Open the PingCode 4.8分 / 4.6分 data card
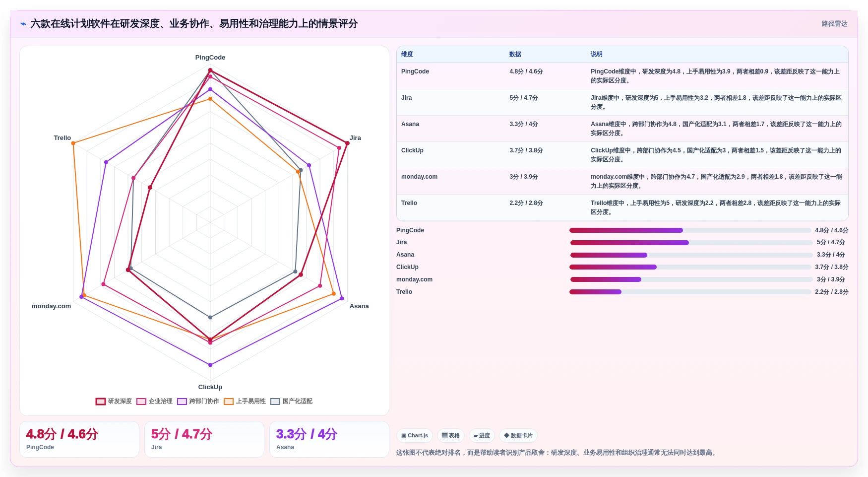868x477 pixels. [79, 439]
